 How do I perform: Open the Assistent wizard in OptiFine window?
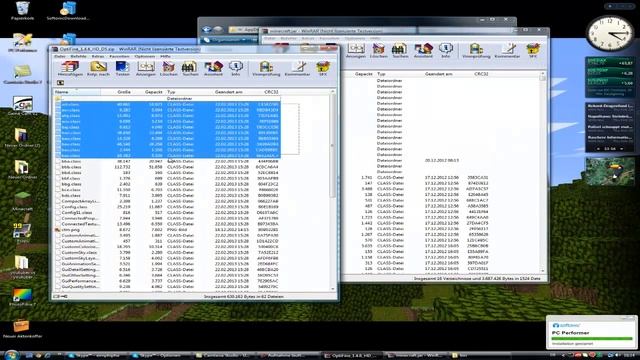[x=213, y=68]
